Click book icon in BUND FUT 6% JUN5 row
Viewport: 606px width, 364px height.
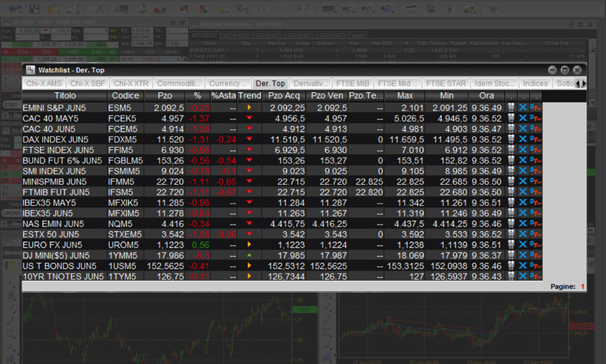pyautogui.click(x=511, y=160)
